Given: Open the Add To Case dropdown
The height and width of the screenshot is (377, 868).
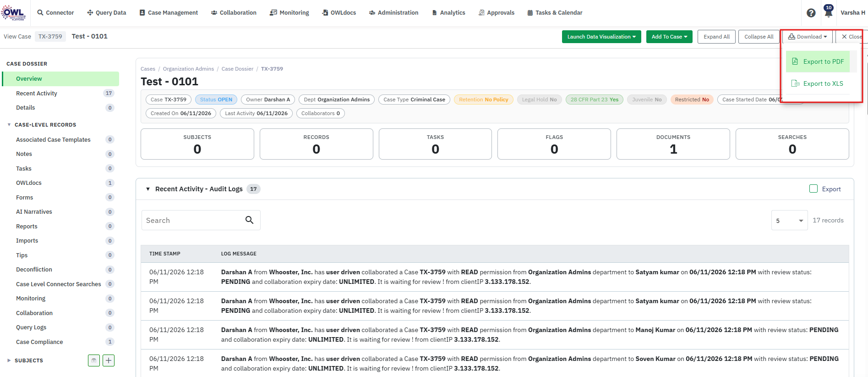Looking at the screenshot, I should 669,37.
